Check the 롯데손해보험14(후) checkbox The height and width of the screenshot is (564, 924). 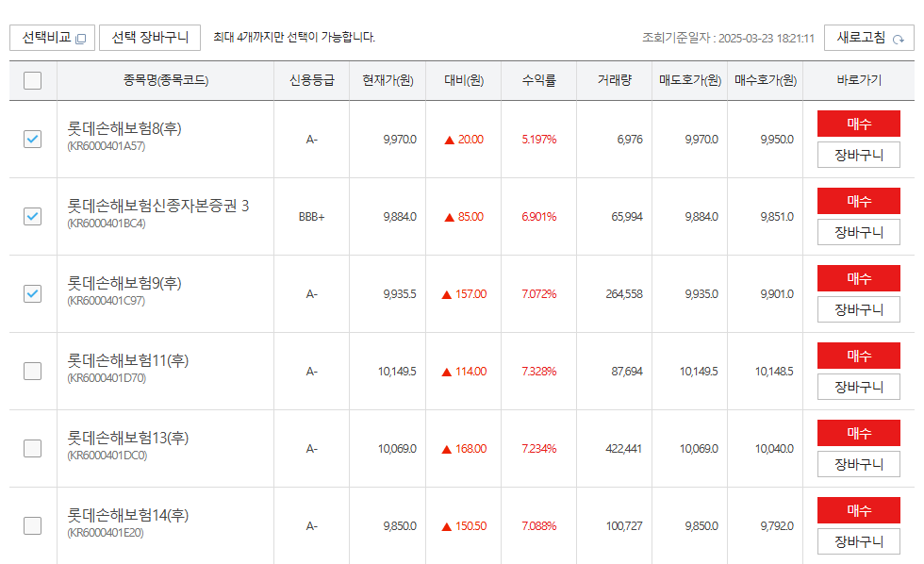[x=32, y=525]
